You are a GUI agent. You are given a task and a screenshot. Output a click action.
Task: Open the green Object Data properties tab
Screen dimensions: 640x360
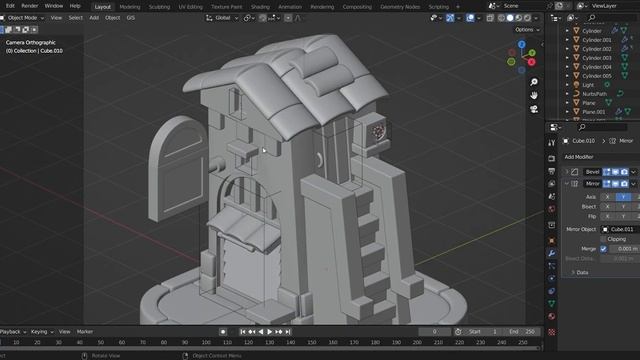coord(551,304)
